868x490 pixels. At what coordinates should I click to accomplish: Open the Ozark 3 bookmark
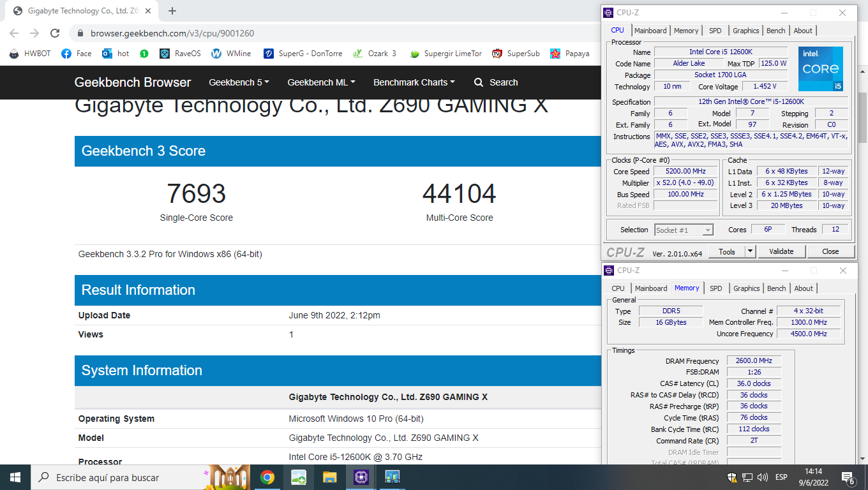tap(375, 54)
